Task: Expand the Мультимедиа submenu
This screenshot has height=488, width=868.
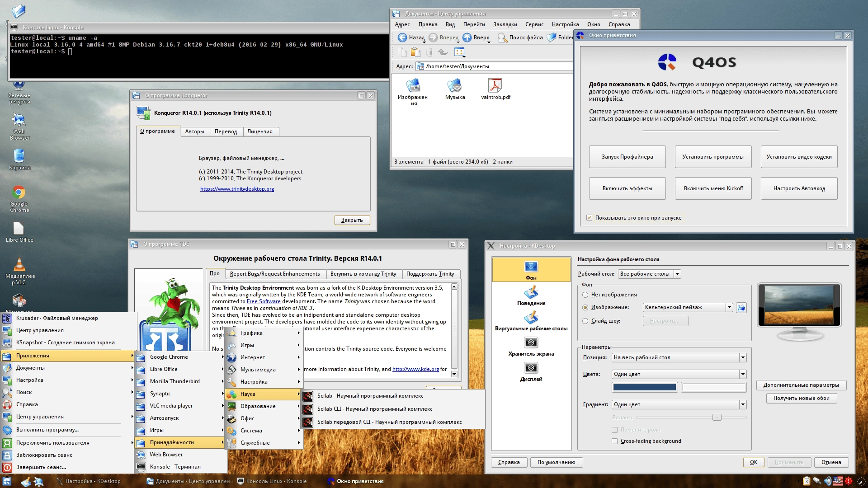Action: click(x=264, y=370)
